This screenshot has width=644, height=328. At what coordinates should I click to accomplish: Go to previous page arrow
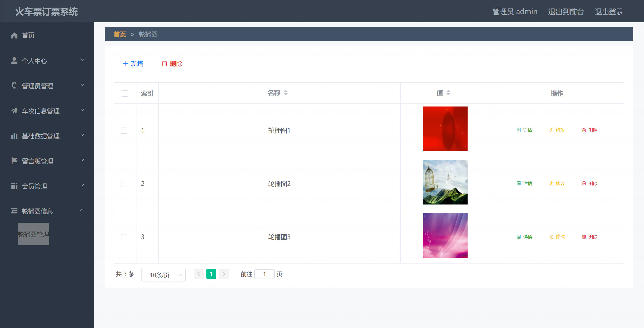pos(199,274)
